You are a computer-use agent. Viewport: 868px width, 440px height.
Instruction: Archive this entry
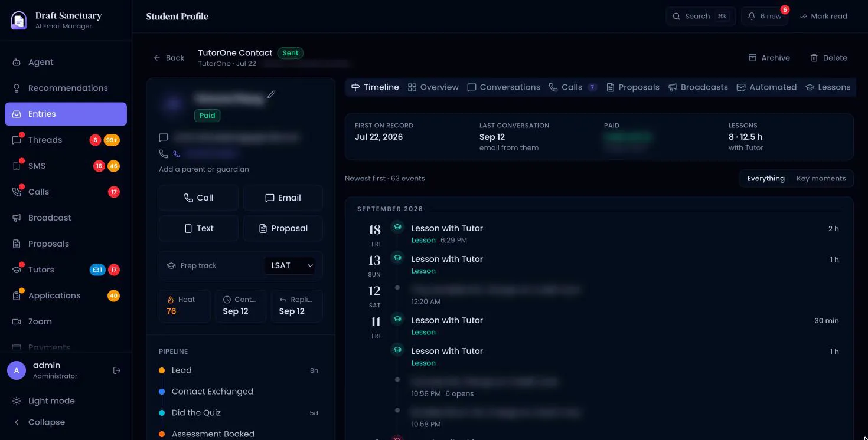click(x=769, y=58)
